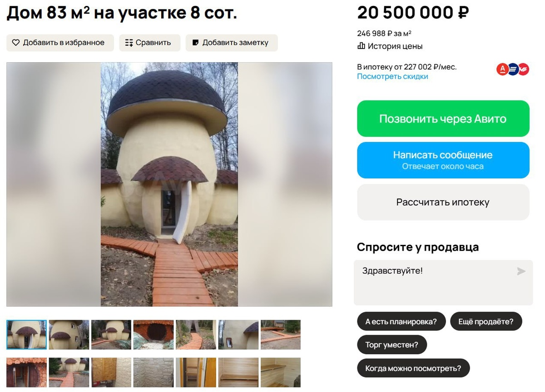
Task: Select the round wooden door thumbnail
Action: click(154, 335)
